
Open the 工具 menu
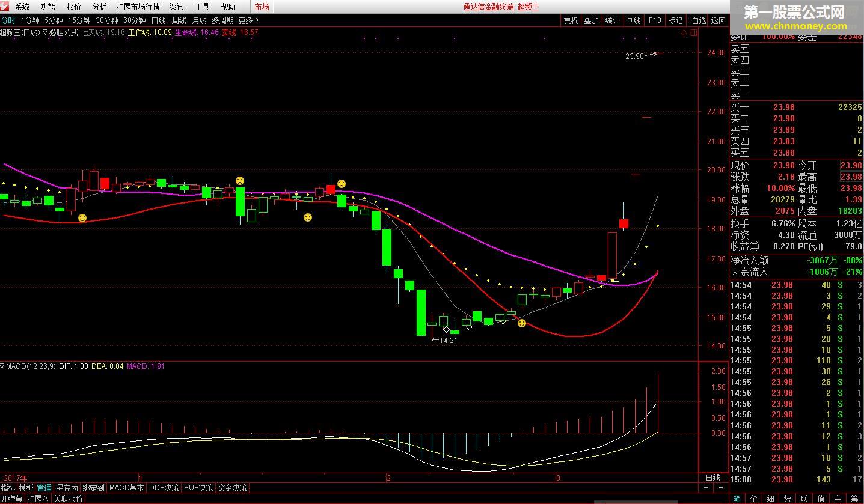pos(202,7)
